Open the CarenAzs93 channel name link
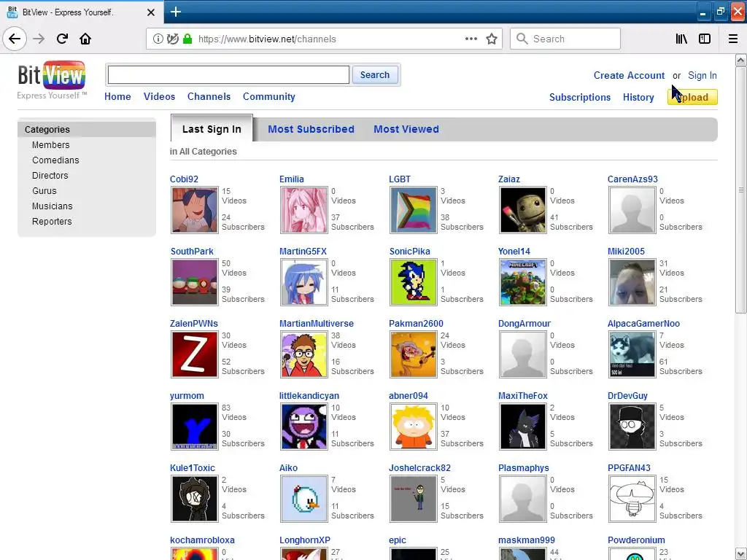 tap(632, 179)
